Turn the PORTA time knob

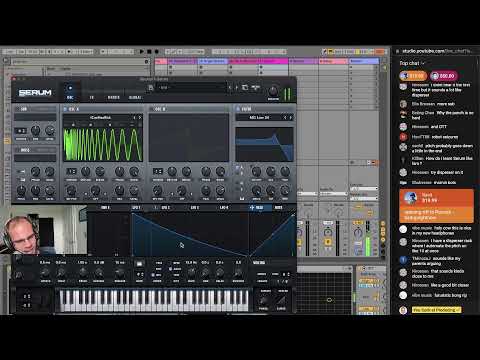[263, 301]
